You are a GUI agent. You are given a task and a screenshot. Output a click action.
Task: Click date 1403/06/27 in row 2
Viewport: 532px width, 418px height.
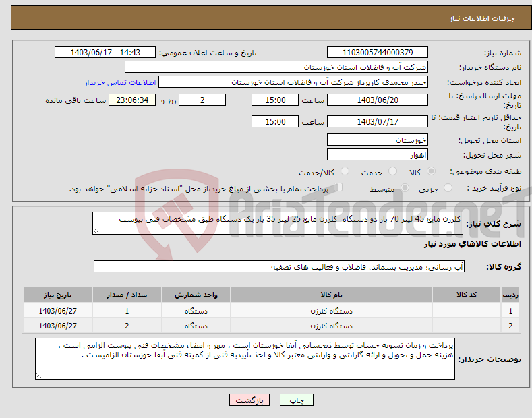(x=58, y=326)
